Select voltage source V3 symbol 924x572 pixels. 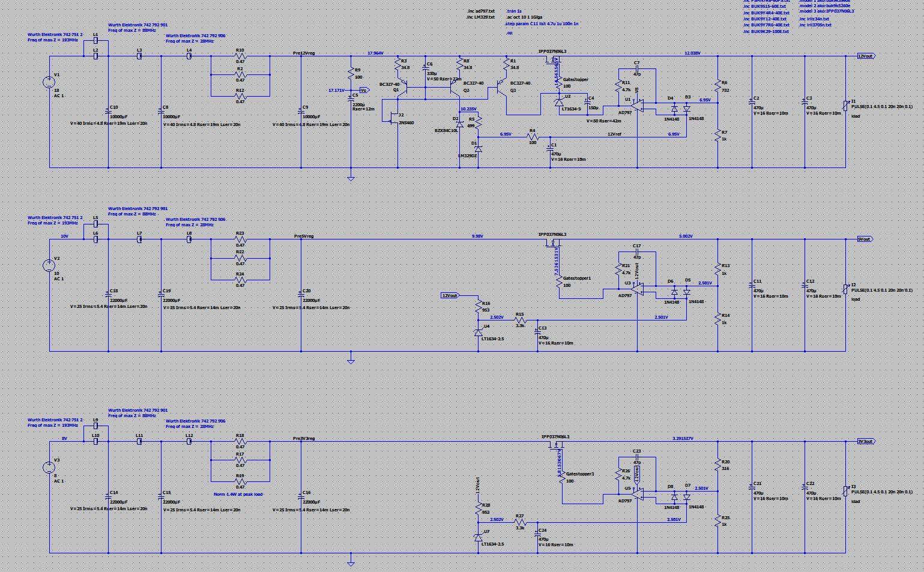coord(49,468)
